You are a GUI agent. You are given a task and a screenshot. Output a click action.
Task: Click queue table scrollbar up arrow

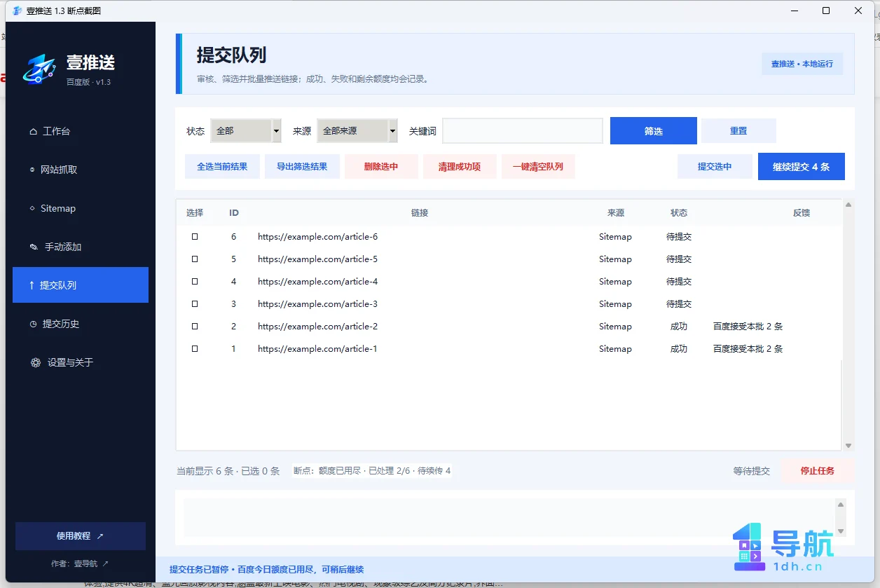(848, 205)
